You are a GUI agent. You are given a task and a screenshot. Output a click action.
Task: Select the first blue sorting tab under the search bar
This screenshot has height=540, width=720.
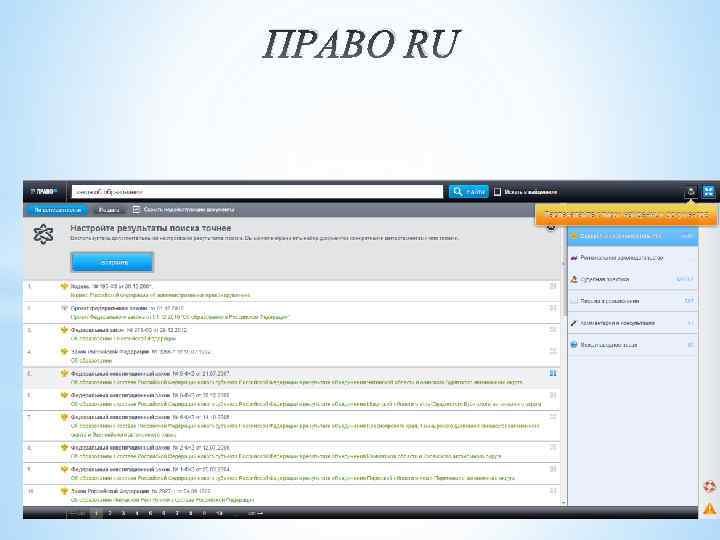56,210
